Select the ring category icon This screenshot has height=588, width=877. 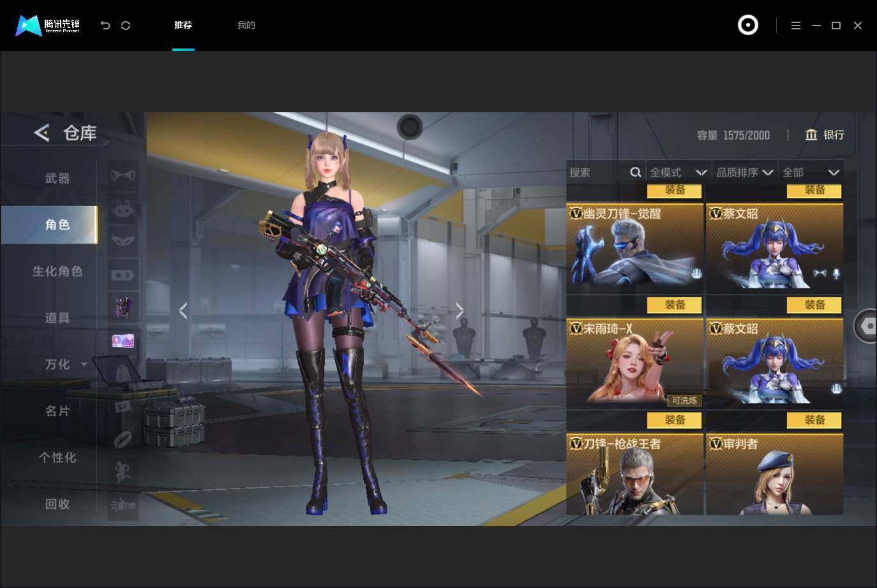[123, 440]
